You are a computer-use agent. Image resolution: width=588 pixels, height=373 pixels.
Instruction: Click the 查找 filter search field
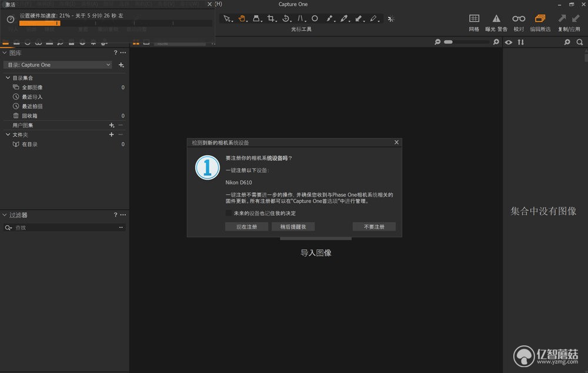[66, 227]
